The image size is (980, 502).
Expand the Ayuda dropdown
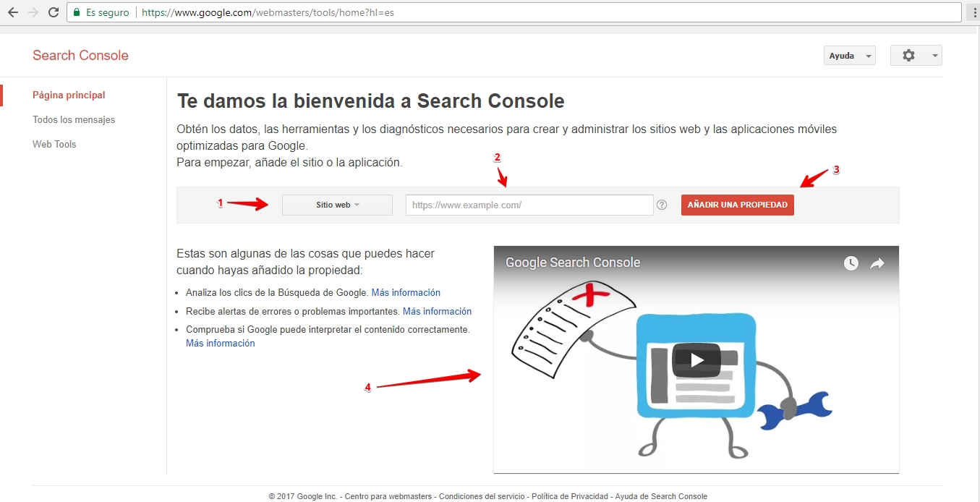[x=850, y=56]
